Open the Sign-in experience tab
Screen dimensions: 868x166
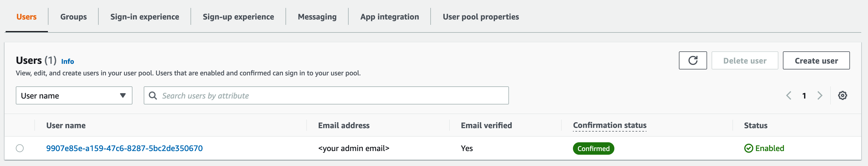point(145,17)
